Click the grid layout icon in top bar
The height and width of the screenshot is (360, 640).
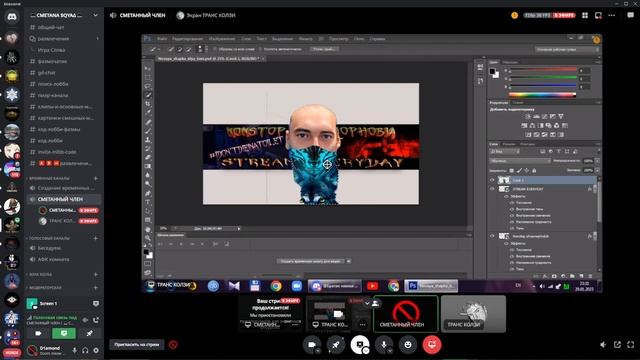point(585,15)
